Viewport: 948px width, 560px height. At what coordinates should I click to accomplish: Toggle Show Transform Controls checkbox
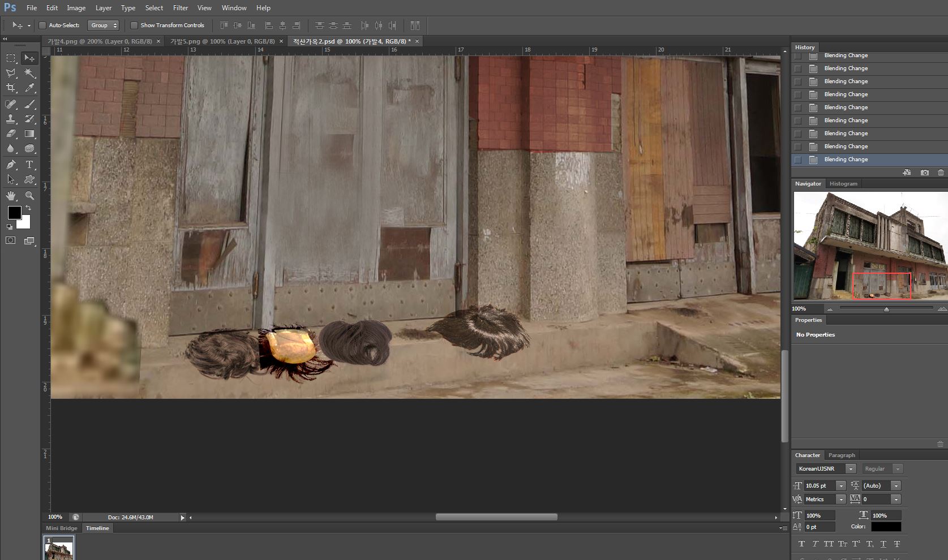click(134, 25)
